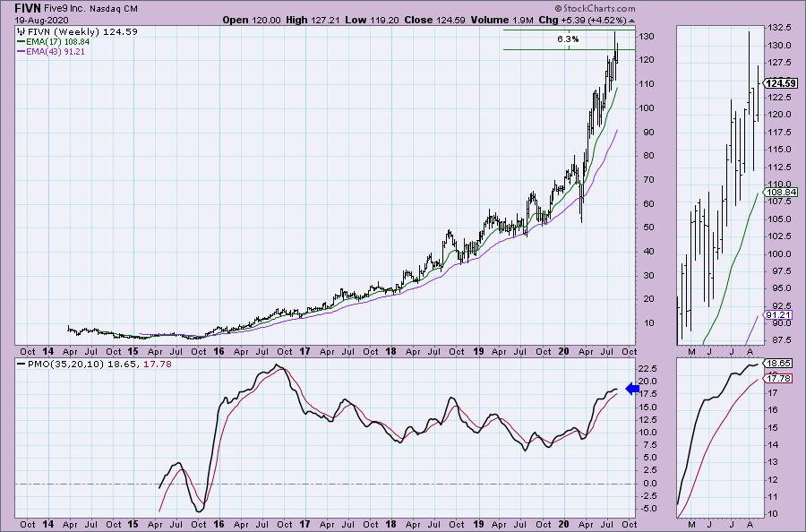This screenshot has height=532, width=806.
Task: Click the 18.65 PMO tag in zoom panel
Action: tap(778, 363)
